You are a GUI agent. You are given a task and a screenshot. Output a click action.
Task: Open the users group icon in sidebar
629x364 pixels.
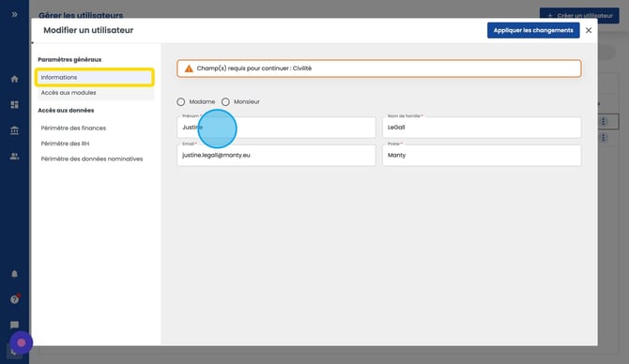[14, 157]
